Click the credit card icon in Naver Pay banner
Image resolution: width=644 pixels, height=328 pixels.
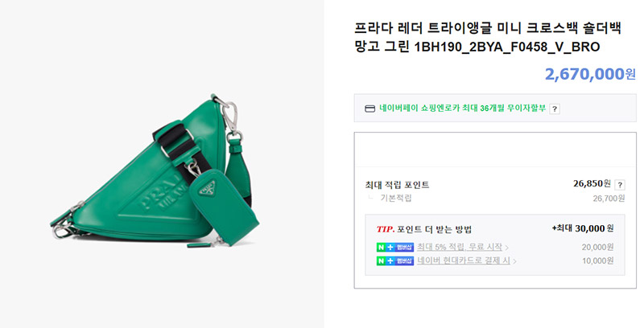coord(369,109)
